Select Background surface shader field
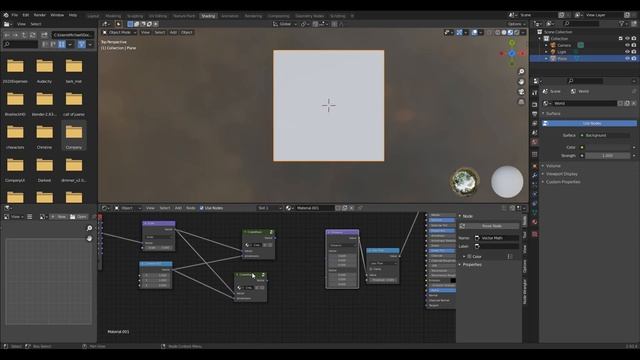 pos(605,135)
